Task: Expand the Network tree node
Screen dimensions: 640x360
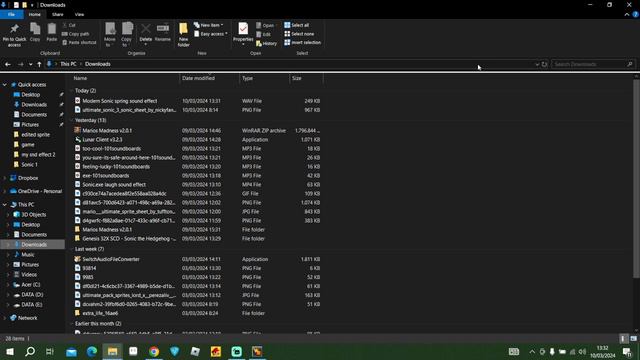Action: point(4,318)
